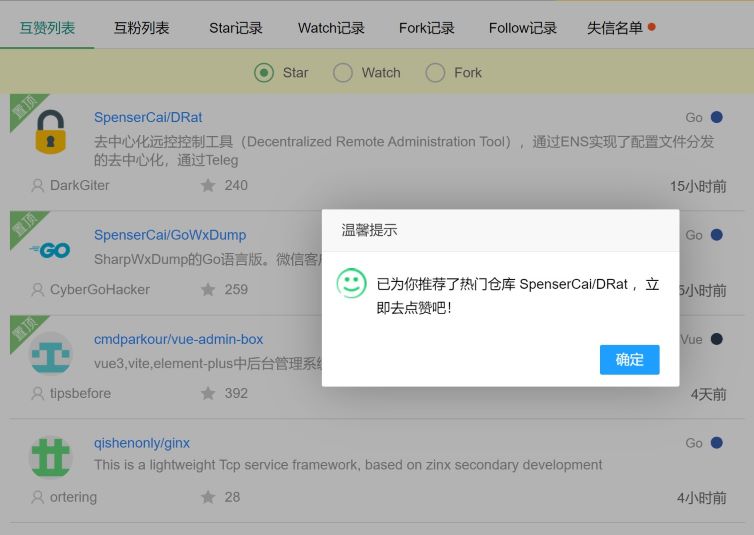View the 失信名单 tab
The image size is (754, 535).
click(615, 28)
